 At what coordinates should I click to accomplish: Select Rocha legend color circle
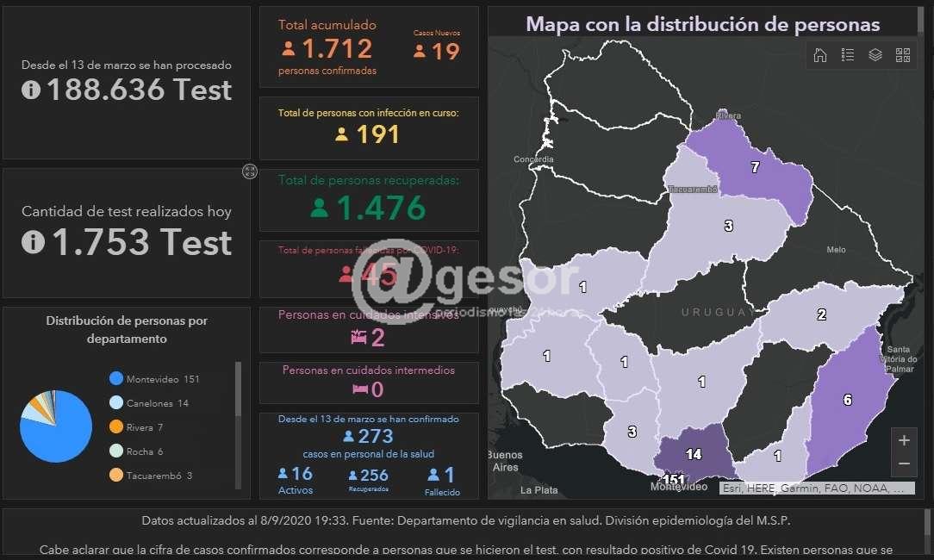(116, 451)
